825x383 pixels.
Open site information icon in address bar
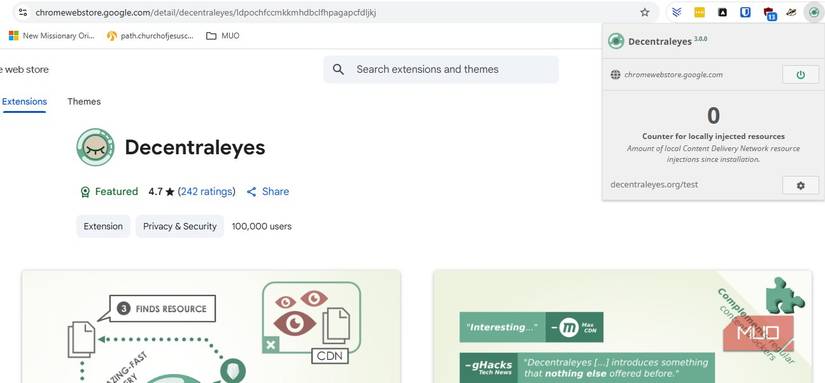coord(23,13)
